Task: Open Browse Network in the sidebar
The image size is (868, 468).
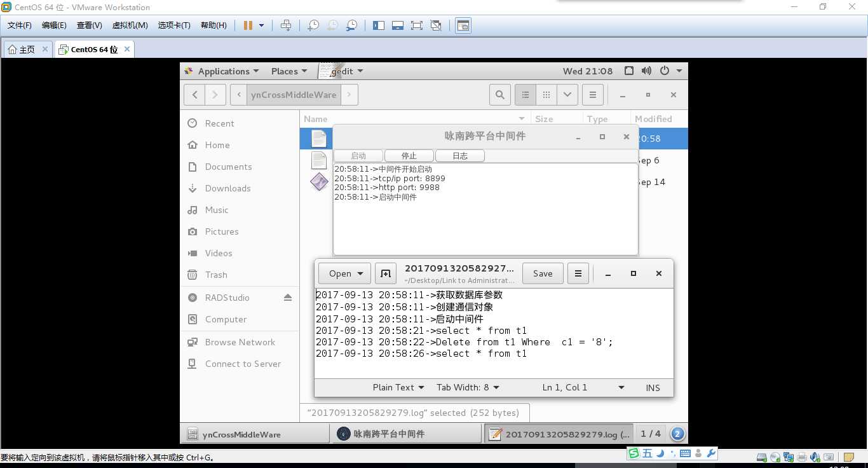Action: tap(240, 342)
